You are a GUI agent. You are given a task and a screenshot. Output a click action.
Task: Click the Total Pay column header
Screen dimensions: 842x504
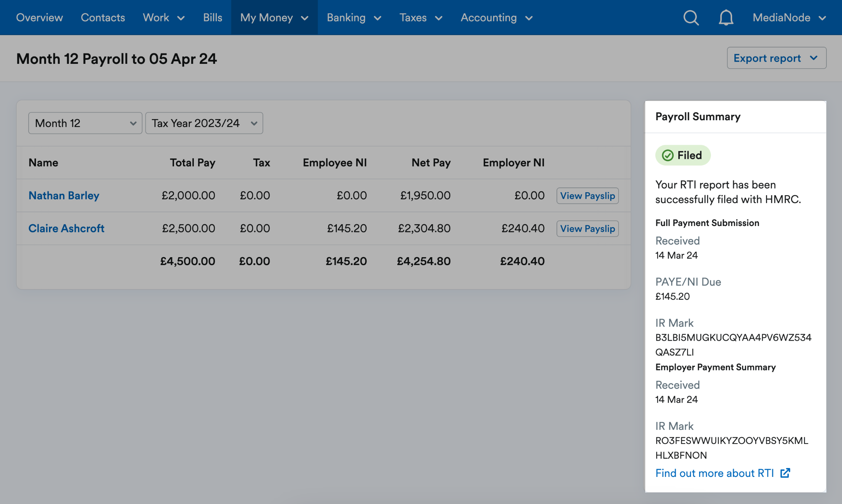[192, 163]
